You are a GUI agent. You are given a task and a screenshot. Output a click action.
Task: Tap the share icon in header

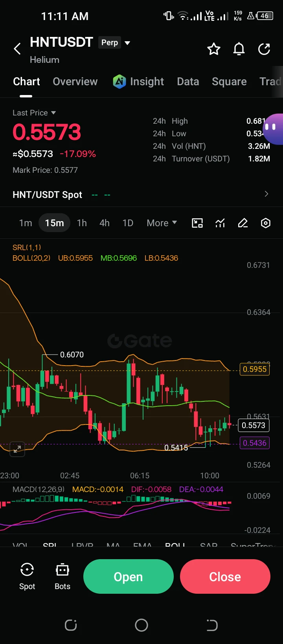(264, 49)
